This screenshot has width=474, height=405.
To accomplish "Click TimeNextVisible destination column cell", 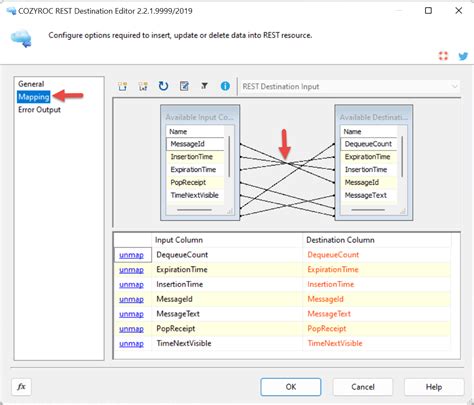I will tap(377, 343).
